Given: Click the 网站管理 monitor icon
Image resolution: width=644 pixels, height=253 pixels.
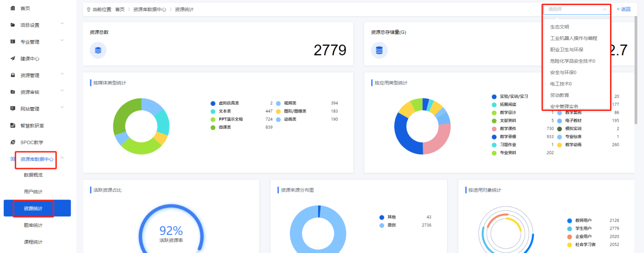Looking at the screenshot, I should click(x=13, y=109).
